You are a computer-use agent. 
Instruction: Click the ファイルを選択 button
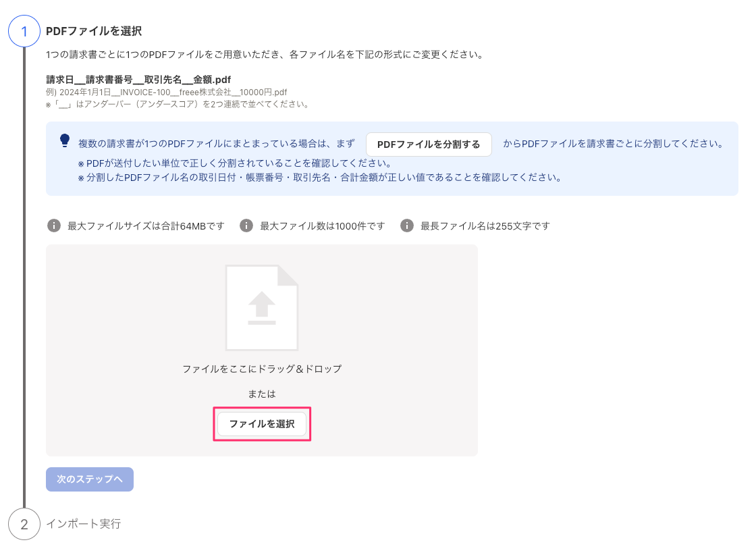(262, 424)
